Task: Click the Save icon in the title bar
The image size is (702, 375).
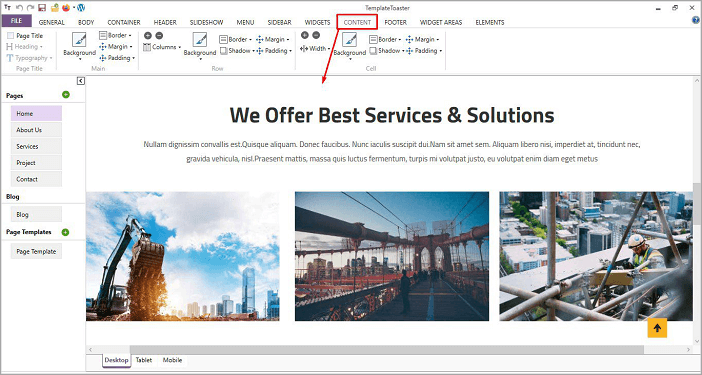Action: click(42, 8)
